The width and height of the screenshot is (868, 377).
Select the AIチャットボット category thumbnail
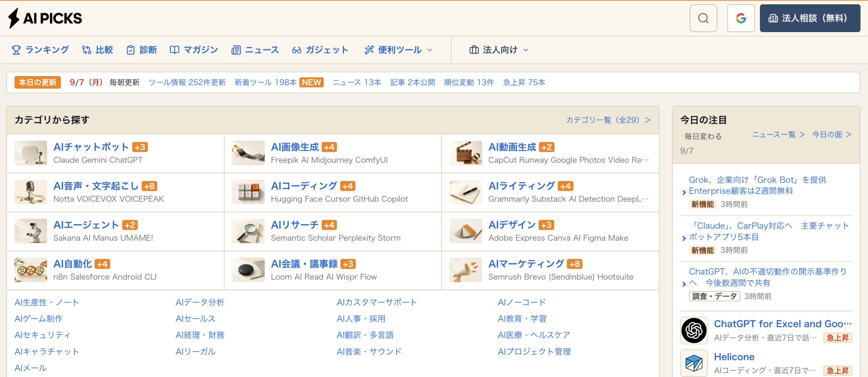[31, 153]
